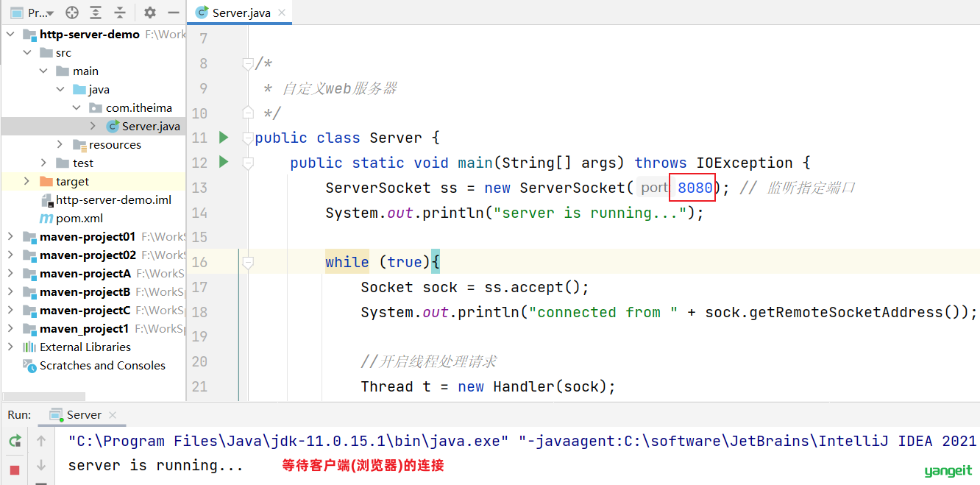Rerun the Server application

15,442
